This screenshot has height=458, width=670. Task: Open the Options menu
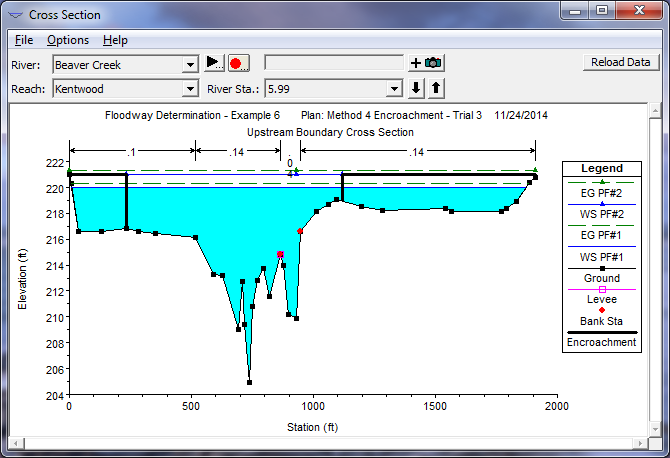point(68,40)
